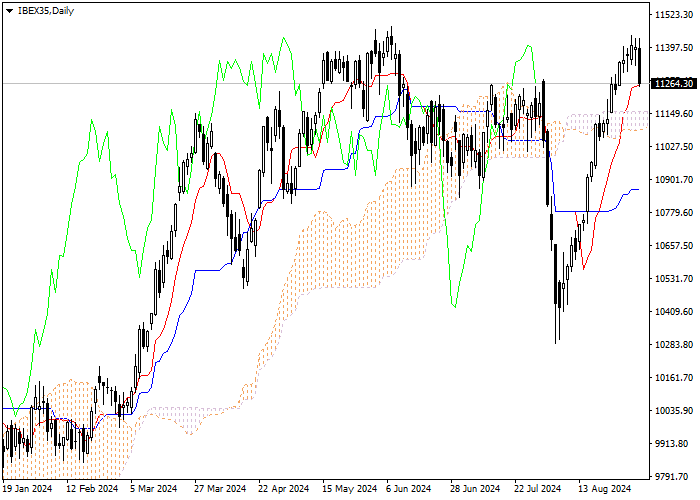Click the IBEX35,Daily chart title
The image size is (700, 500).
pos(46,11)
